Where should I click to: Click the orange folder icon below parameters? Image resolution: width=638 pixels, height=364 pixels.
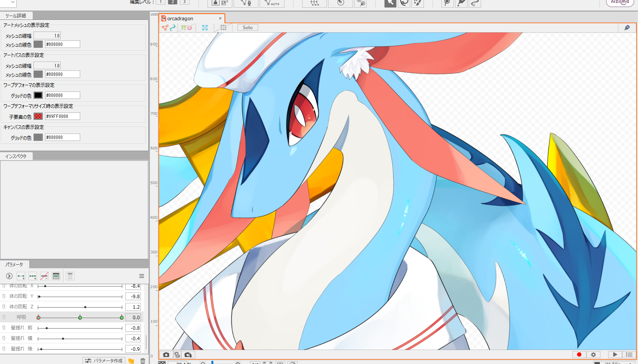pos(131,361)
